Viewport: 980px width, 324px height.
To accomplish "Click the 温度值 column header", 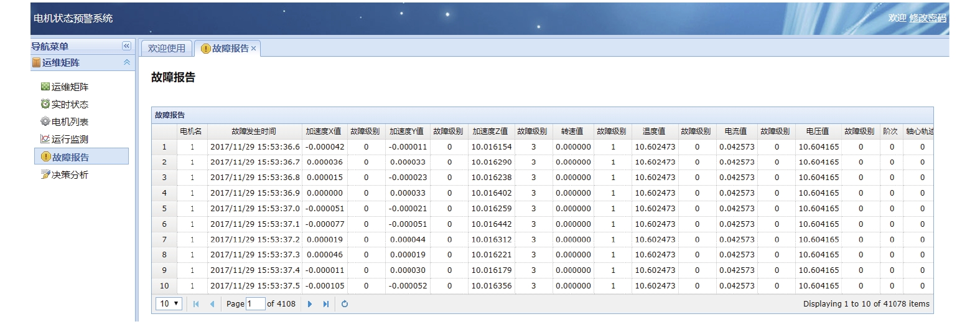I will tap(655, 131).
